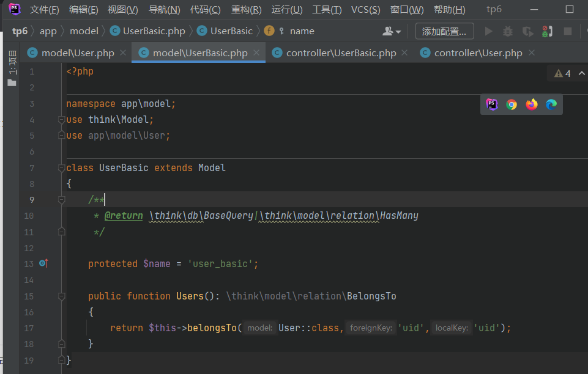This screenshot has height=374, width=588.
Task: Click the HasMany text in doc comment
Action: pos(399,216)
